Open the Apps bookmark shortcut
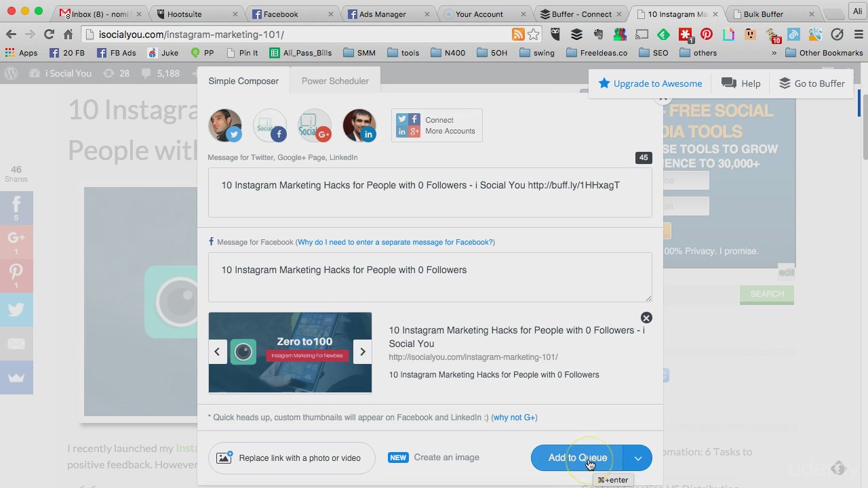This screenshot has width=868, height=488. tap(21, 53)
